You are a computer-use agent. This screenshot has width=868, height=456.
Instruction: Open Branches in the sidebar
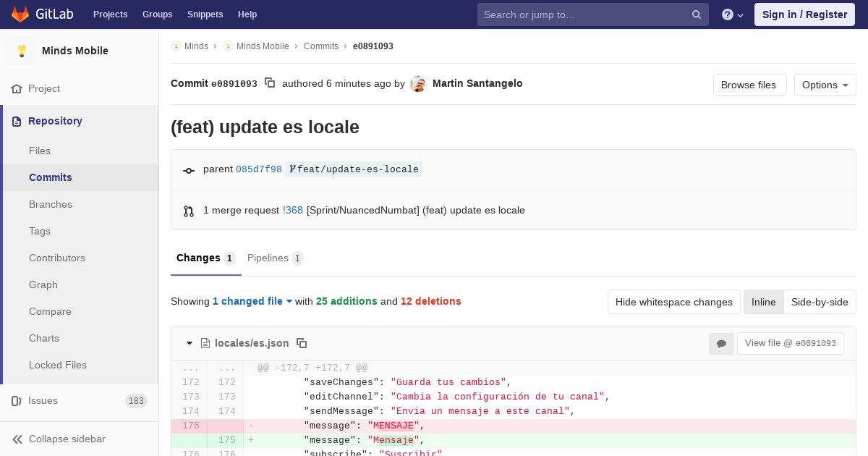click(x=51, y=204)
